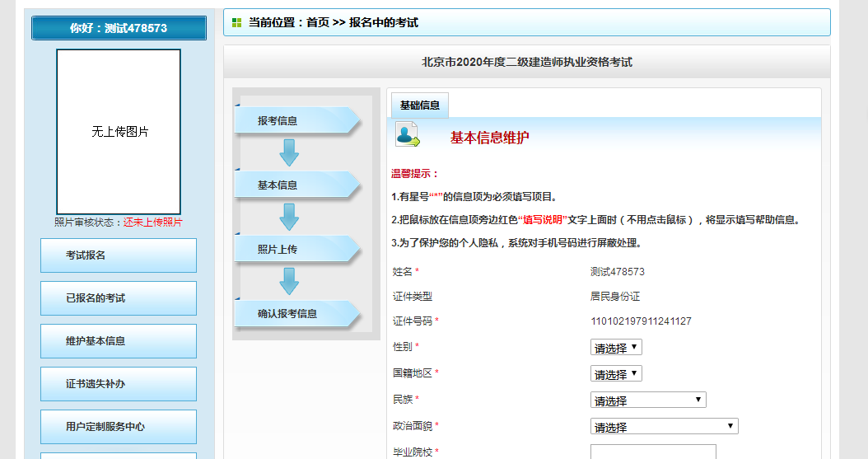
Task: Click the arrow icon below 照片上传 step
Action: click(x=289, y=281)
